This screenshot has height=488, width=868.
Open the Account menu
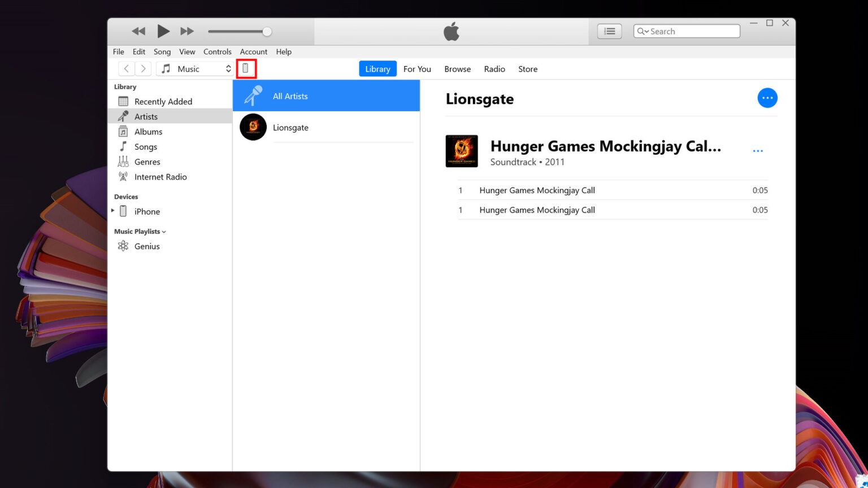253,51
